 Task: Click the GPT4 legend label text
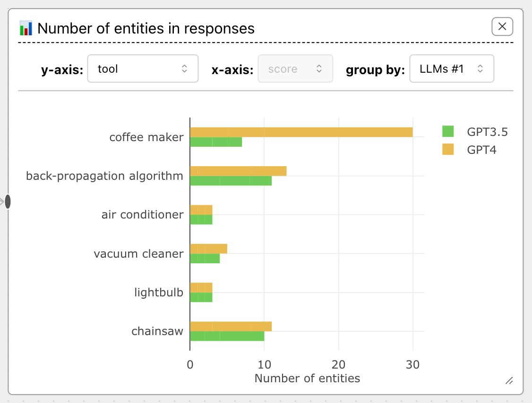(481, 150)
